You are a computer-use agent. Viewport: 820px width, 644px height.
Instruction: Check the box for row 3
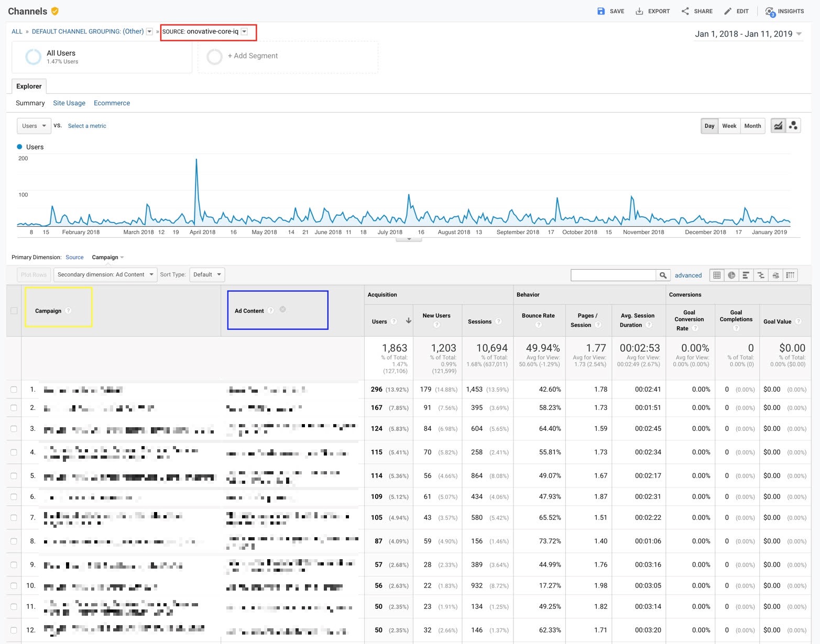[x=14, y=429]
